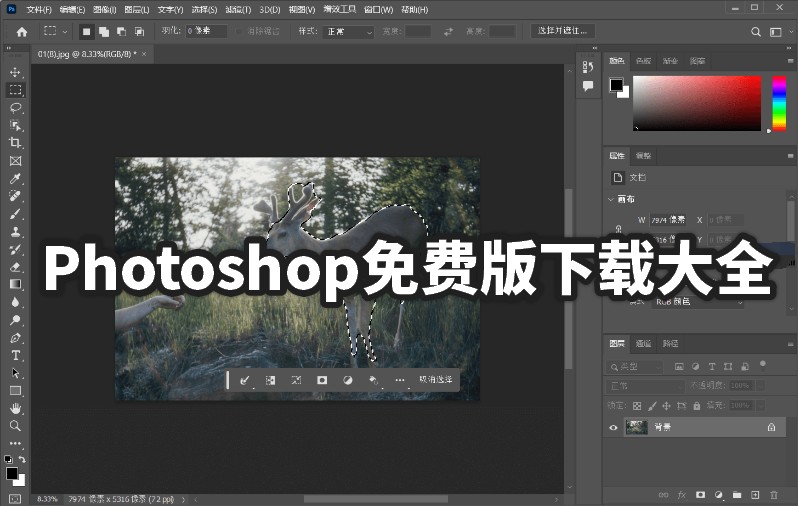Open the 样式 style dropdown
798x506 pixels.
[350, 32]
